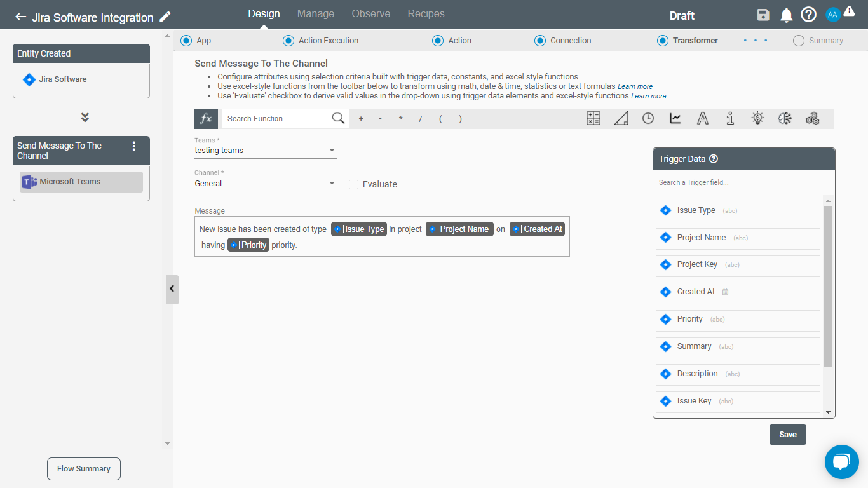Open the Channel dropdown showing General
868x488 pixels.
(266, 183)
